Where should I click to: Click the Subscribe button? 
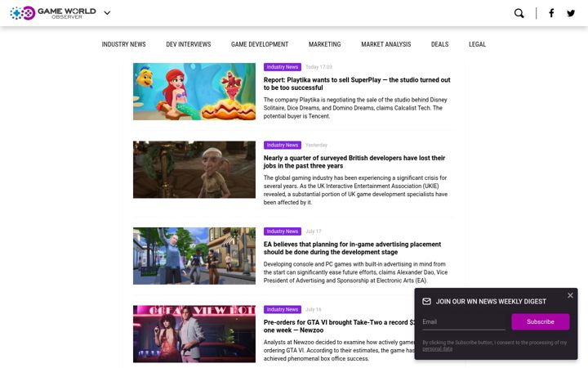point(541,322)
